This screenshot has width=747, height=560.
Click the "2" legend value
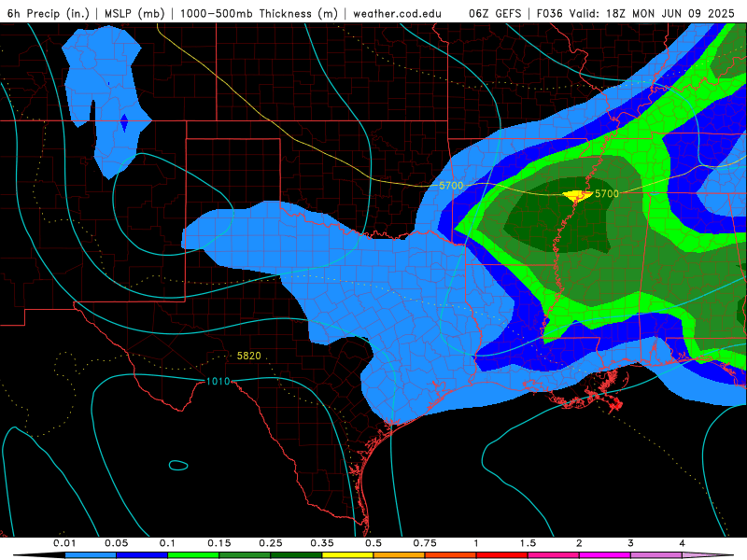[x=579, y=543]
